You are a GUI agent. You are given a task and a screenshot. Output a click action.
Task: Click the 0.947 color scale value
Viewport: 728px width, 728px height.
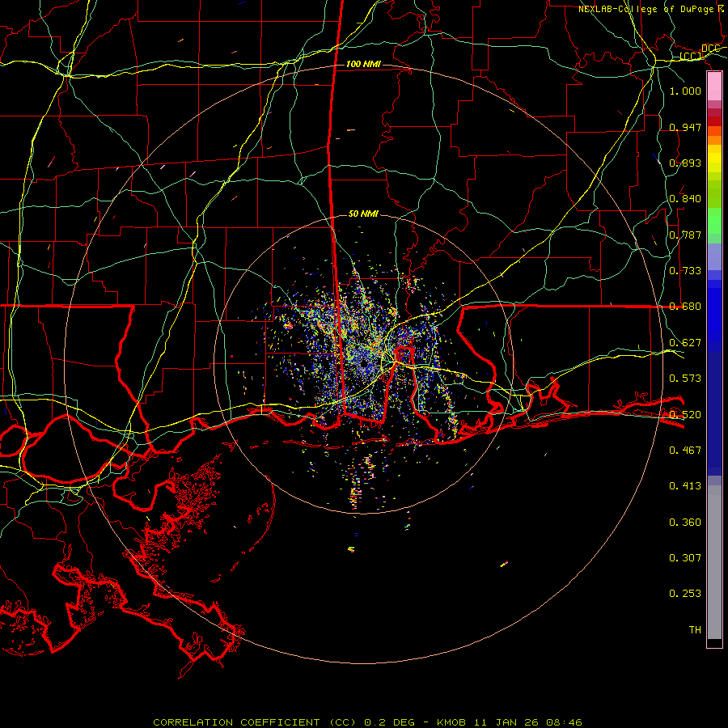point(685,127)
